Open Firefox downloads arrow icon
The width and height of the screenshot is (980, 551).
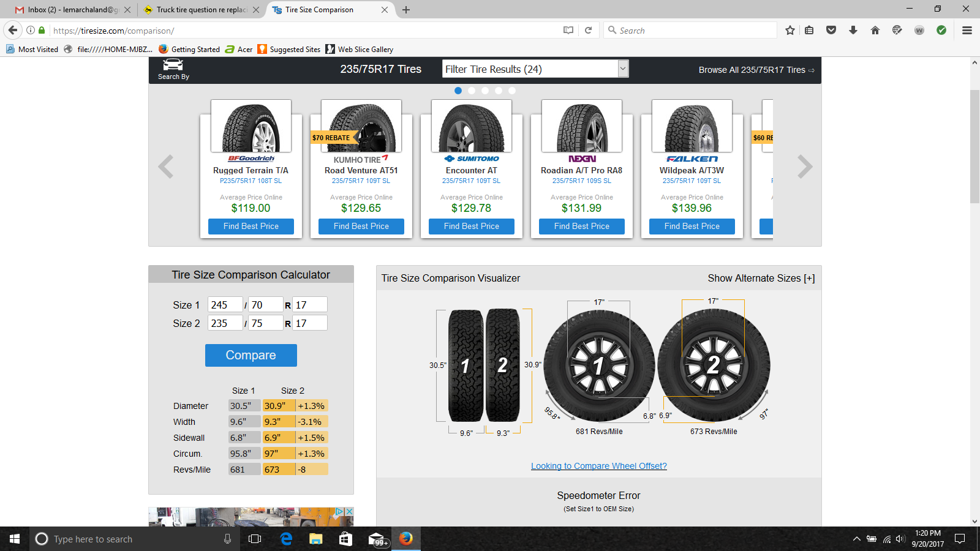853,30
